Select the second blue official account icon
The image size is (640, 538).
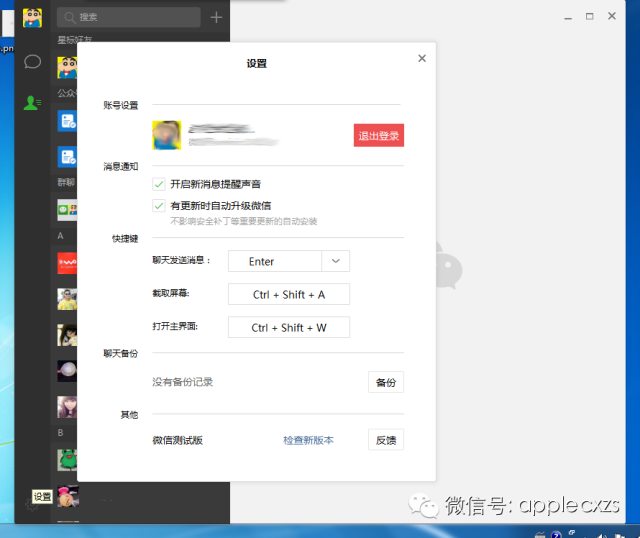click(67, 157)
